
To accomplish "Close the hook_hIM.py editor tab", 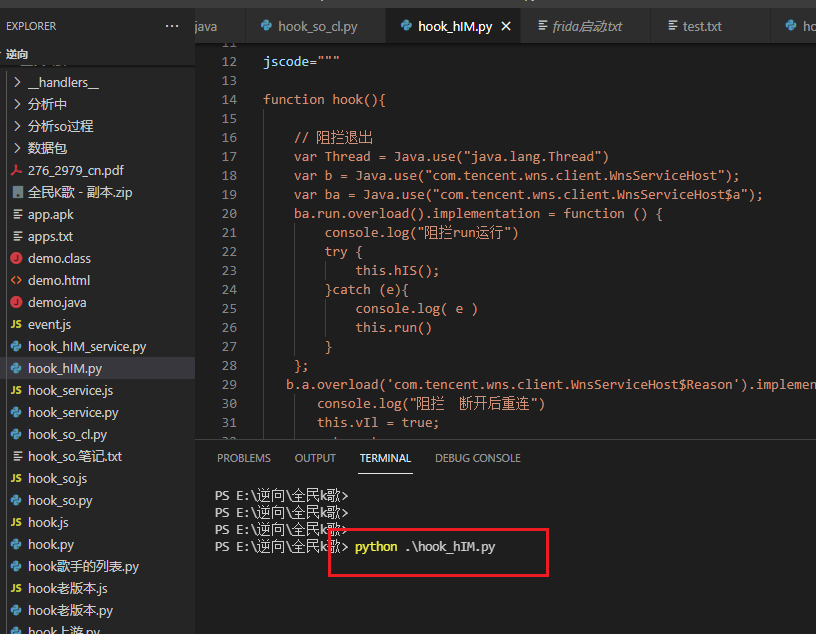I will tap(506, 26).
